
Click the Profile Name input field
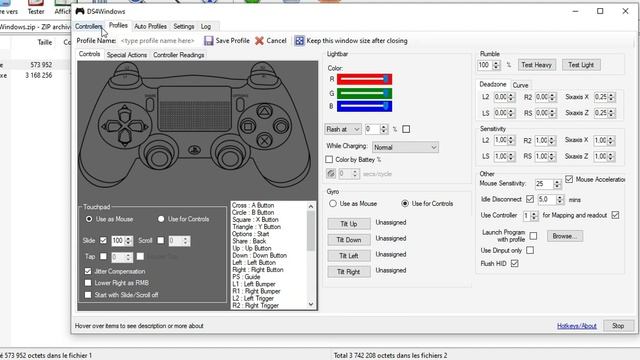159,41
